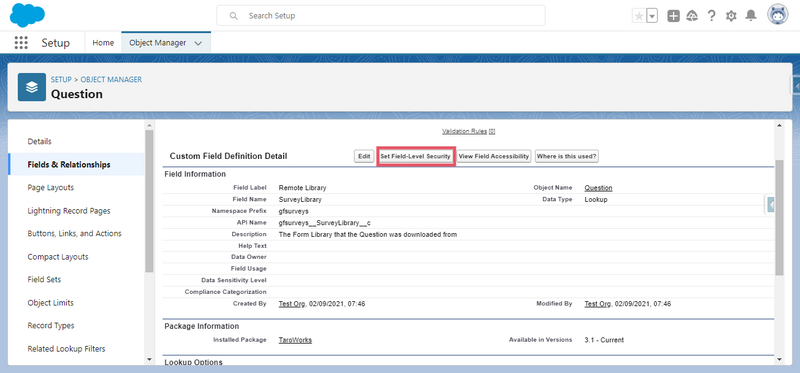Open the Question object name link
The width and height of the screenshot is (800, 373).
(x=598, y=188)
